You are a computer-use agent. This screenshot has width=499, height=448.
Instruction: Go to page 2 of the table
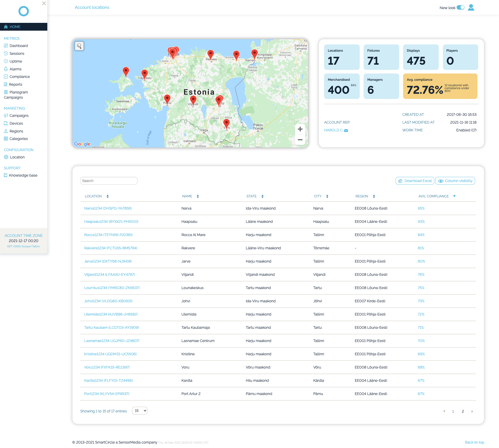[x=463, y=411]
